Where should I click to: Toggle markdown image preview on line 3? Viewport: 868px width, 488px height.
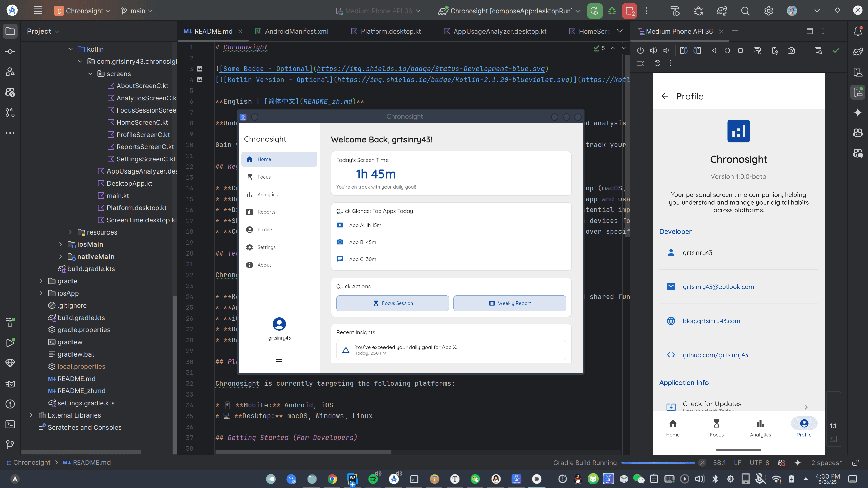click(x=200, y=69)
